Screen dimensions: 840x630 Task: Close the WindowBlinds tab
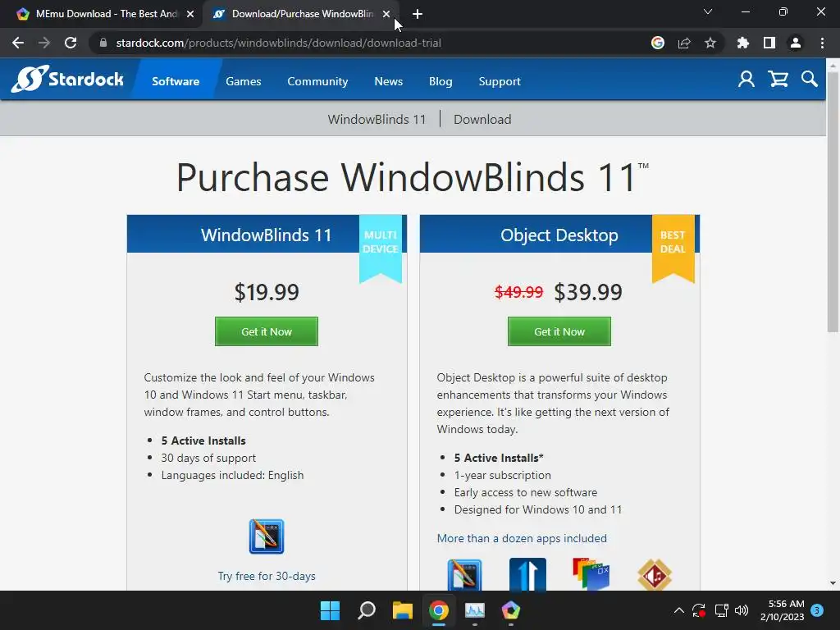386,14
